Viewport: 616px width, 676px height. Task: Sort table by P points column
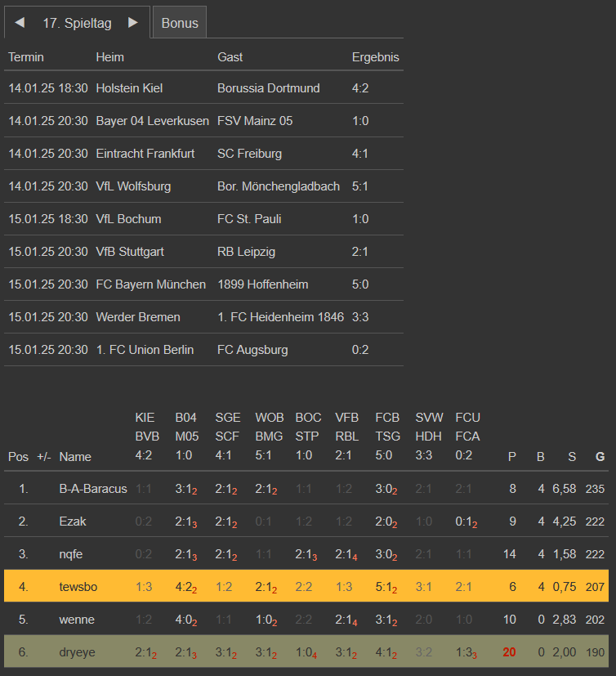coord(512,456)
